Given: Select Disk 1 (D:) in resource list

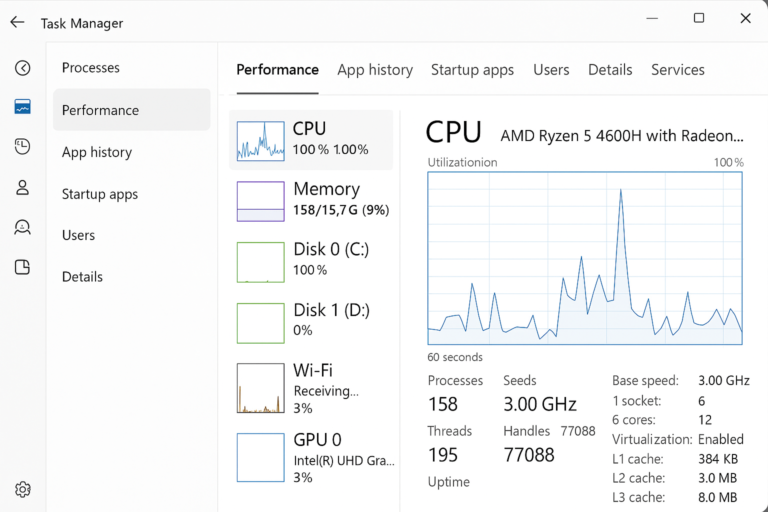Looking at the screenshot, I should (312, 320).
